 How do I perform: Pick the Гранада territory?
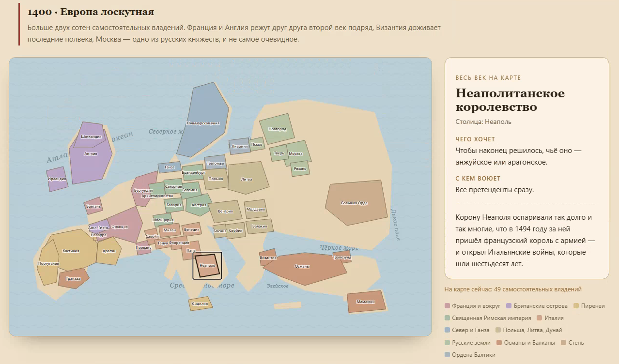coord(74,278)
